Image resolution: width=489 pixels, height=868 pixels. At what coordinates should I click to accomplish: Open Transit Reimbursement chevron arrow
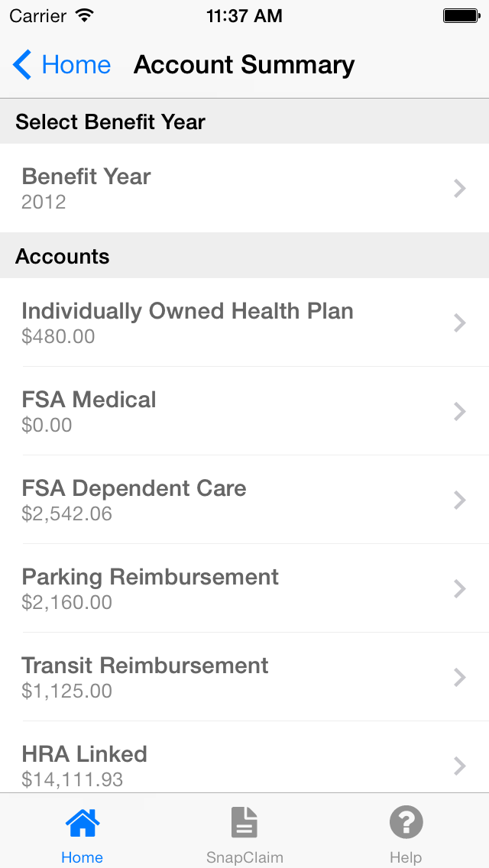click(459, 678)
